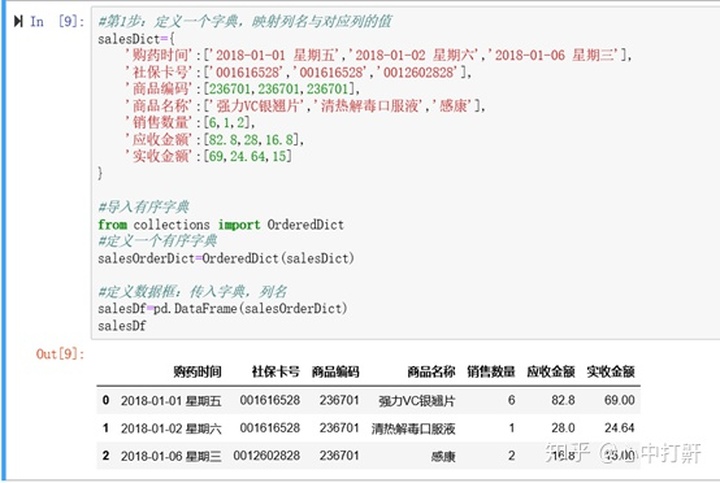The image size is (720, 483).
Task: Click row index 0 in the output table
Action: (x=106, y=400)
